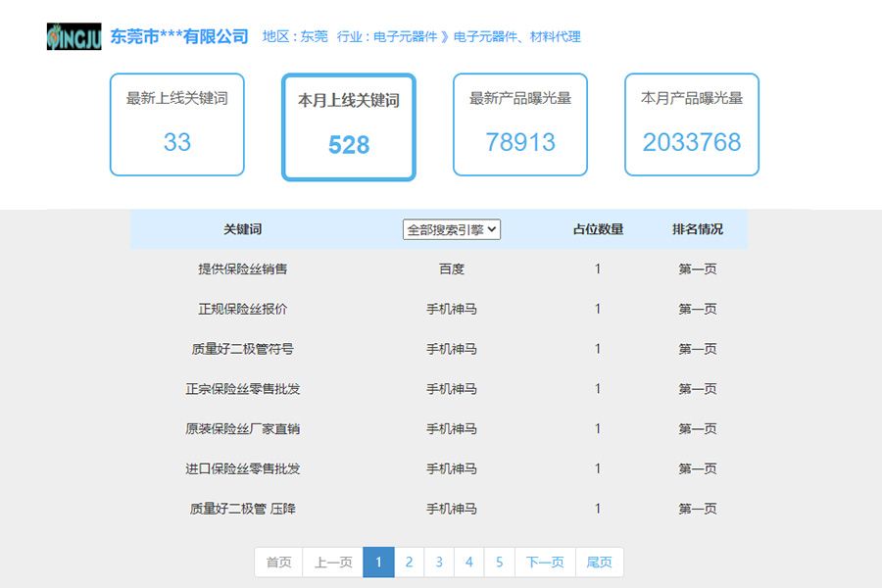Screen dimensions: 882x588
Task: Go to page 2 in pagination
Action: pos(409,562)
